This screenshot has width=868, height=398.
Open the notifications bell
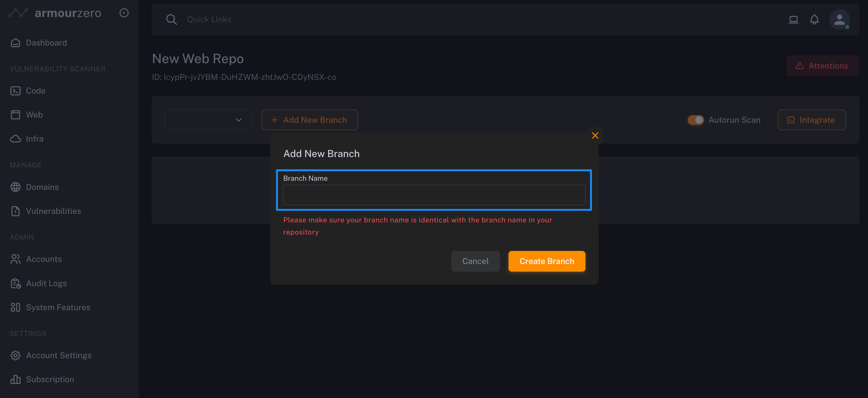point(814,19)
